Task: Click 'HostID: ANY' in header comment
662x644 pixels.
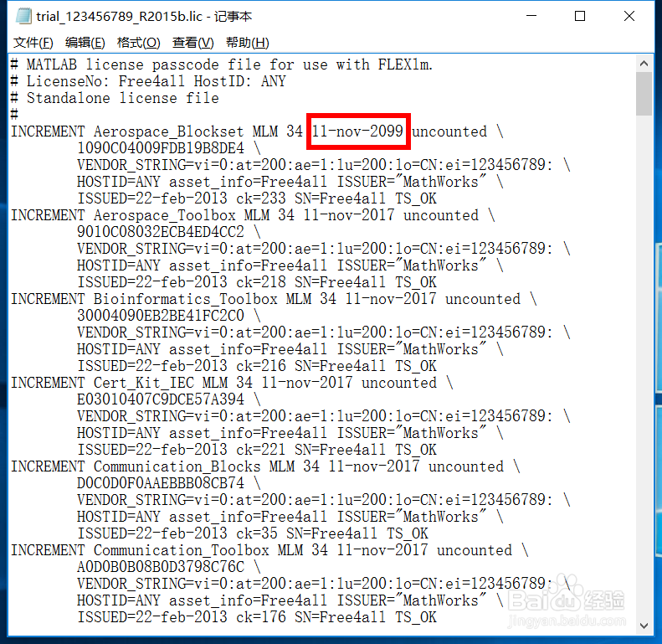Action: pyautogui.click(x=240, y=80)
